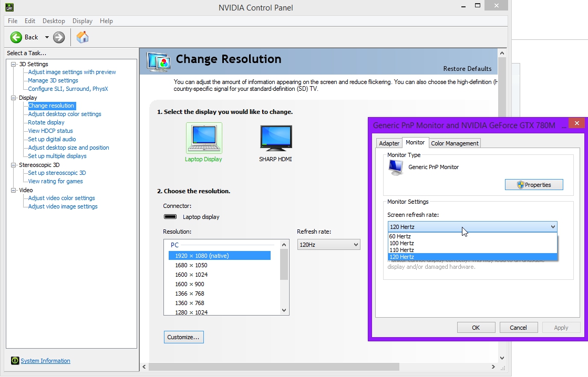Screen dimensions: 588x377
Task: Click the NVIDIA Control Panel title bar icon
Action: click(9, 7)
